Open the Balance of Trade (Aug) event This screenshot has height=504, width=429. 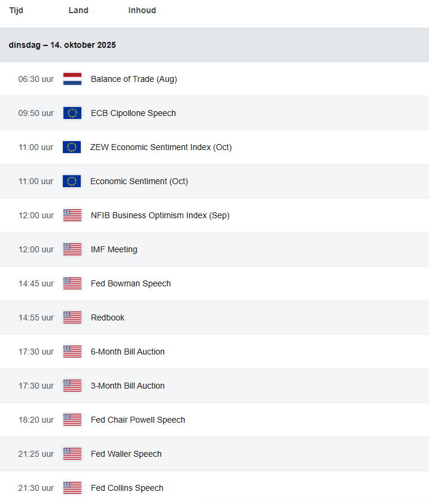pyautogui.click(x=133, y=79)
